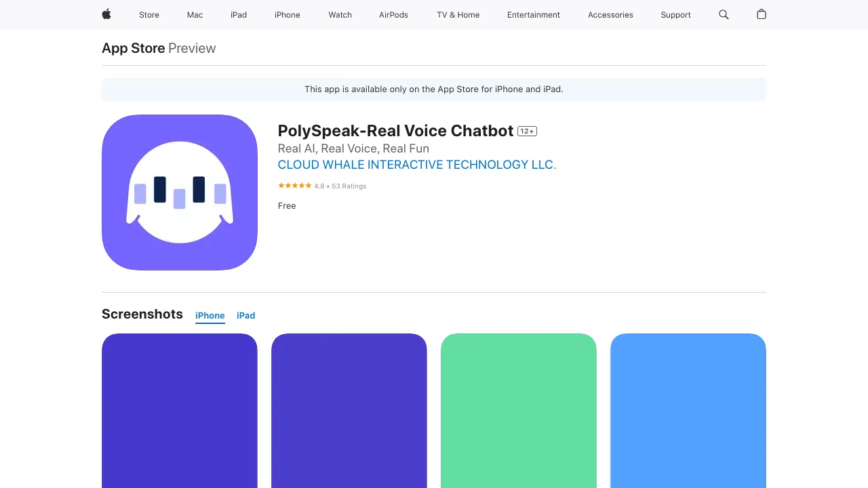Click the first purple screenshot thumbnail
868x488 pixels.
tap(179, 410)
